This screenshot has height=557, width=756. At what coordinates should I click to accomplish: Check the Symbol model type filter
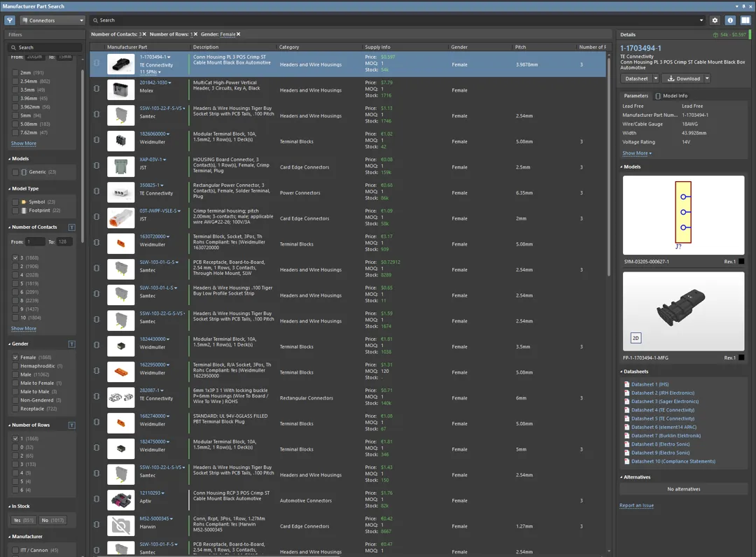pos(15,202)
